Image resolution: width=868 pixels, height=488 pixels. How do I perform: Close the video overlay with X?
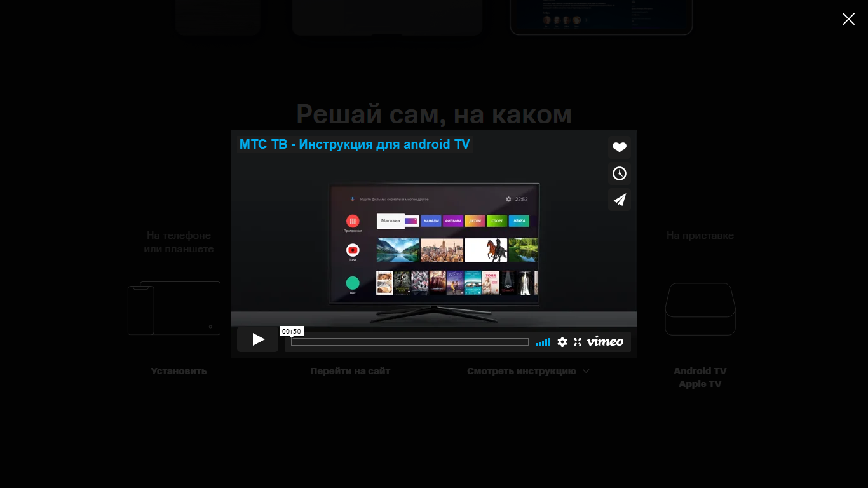[x=848, y=19]
